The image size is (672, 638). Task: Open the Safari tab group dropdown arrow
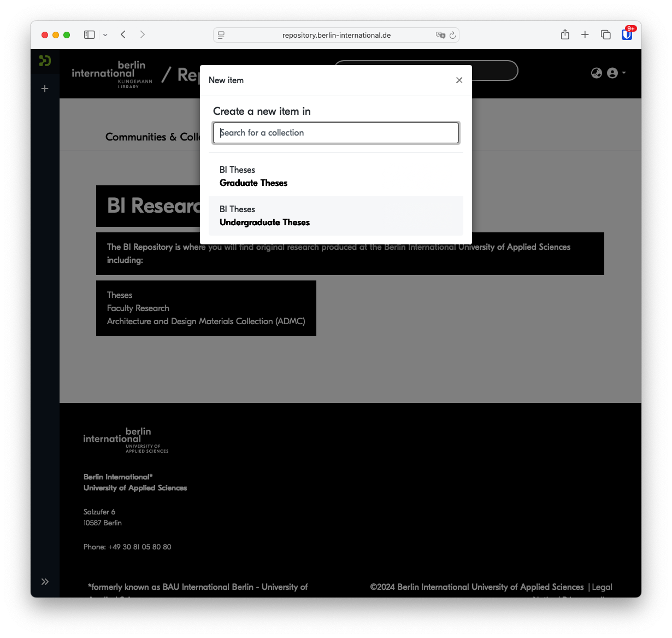coord(105,35)
